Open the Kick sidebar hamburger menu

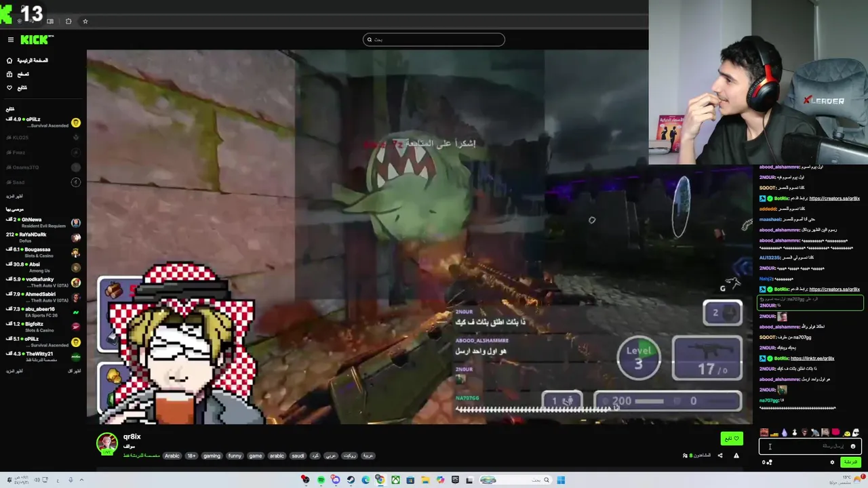click(x=11, y=39)
